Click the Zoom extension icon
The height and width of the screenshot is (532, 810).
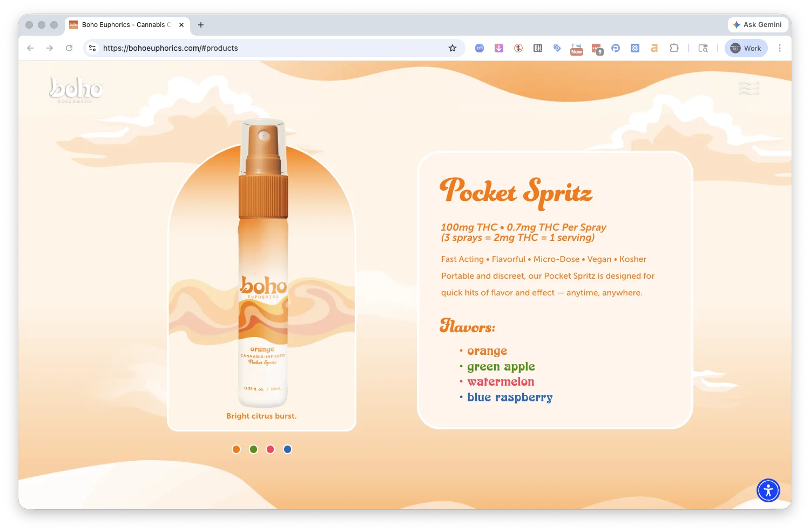(x=479, y=48)
